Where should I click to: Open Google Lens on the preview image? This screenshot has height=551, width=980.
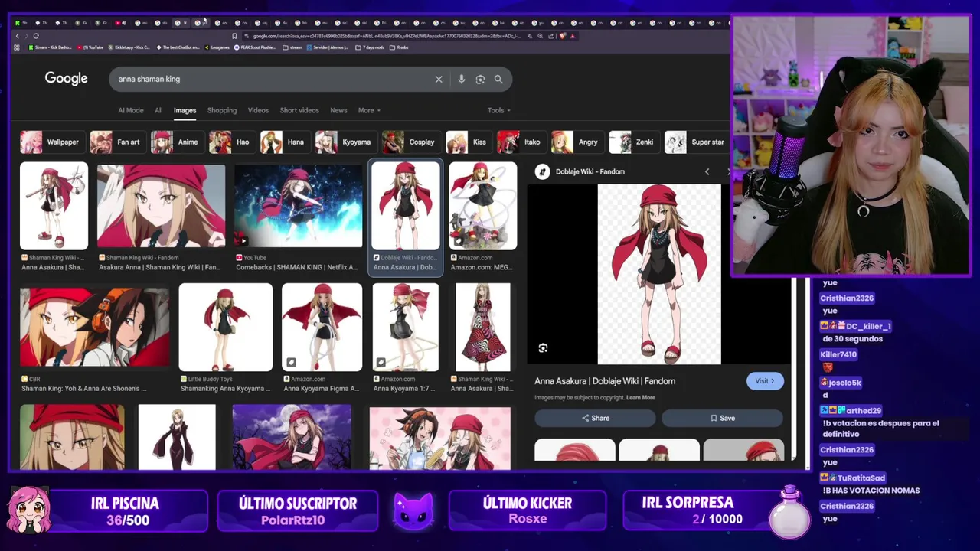[x=543, y=348]
